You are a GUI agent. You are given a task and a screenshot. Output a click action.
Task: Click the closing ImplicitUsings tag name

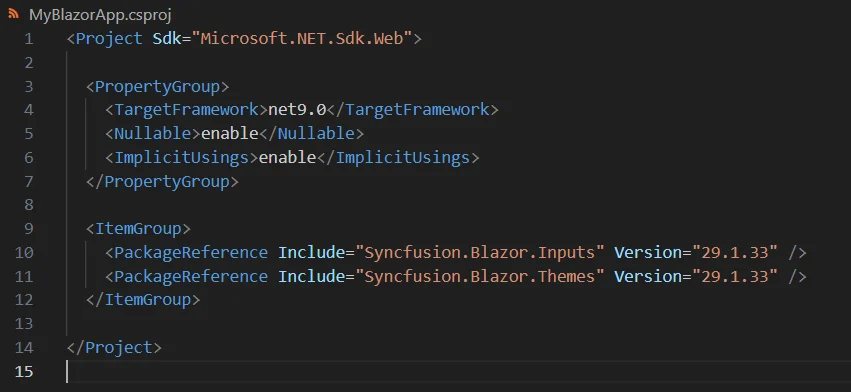(x=403, y=157)
